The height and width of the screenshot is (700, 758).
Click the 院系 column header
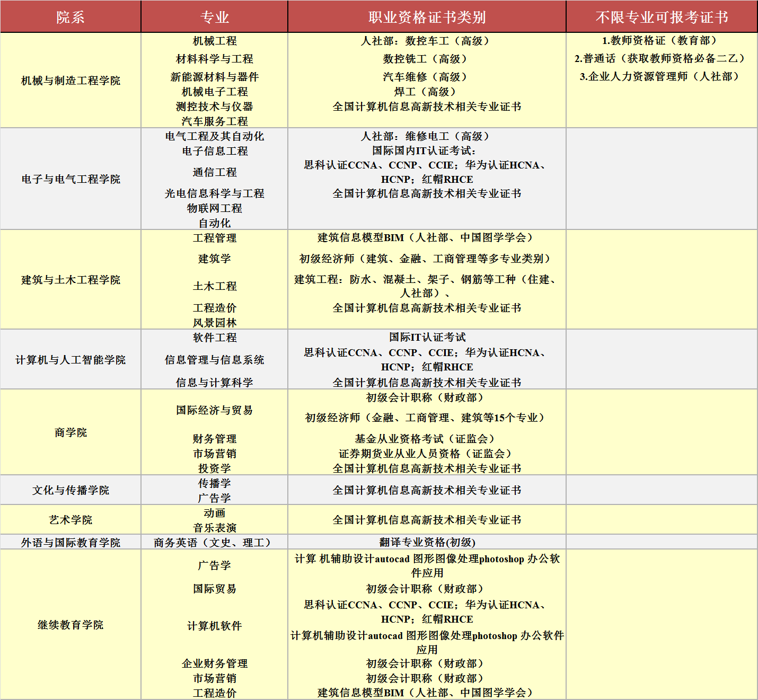tap(70, 17)
